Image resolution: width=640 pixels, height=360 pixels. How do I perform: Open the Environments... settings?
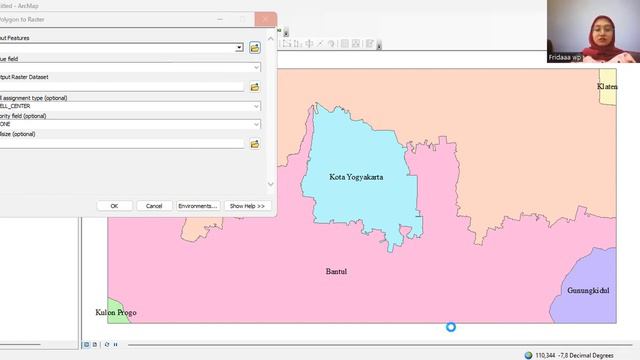[198, 206]
